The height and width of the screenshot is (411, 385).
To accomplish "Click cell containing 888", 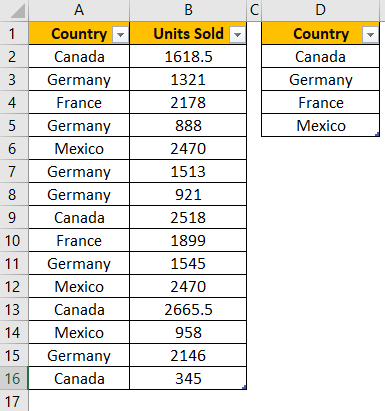I will [188, 125].
